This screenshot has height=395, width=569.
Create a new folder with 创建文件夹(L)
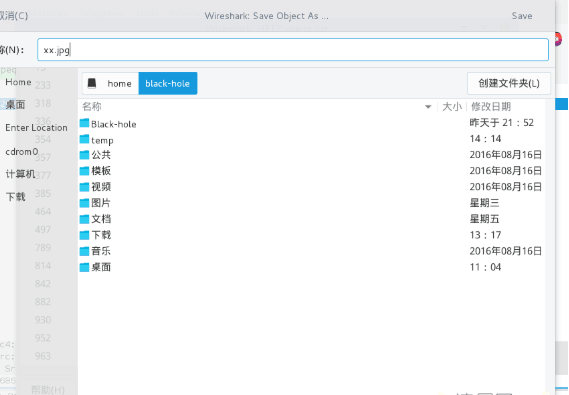pos(509,83)
